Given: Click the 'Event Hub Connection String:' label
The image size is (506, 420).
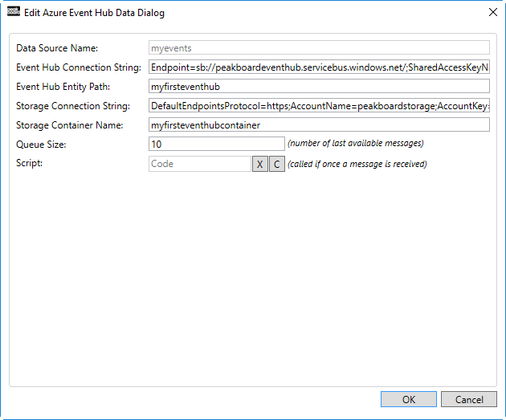Looking at the screenshot, I should pos(79,67).
